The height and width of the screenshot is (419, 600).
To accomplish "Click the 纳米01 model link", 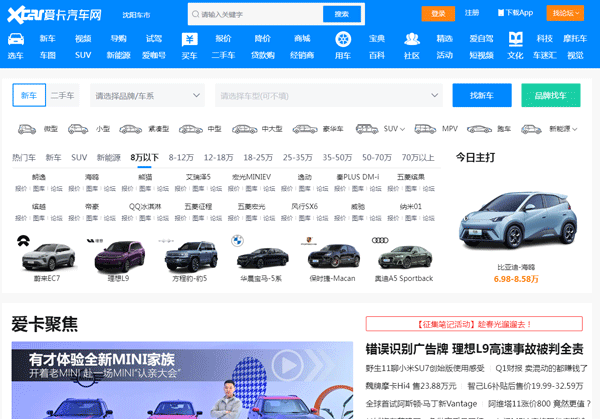I will tap(411, 207).
